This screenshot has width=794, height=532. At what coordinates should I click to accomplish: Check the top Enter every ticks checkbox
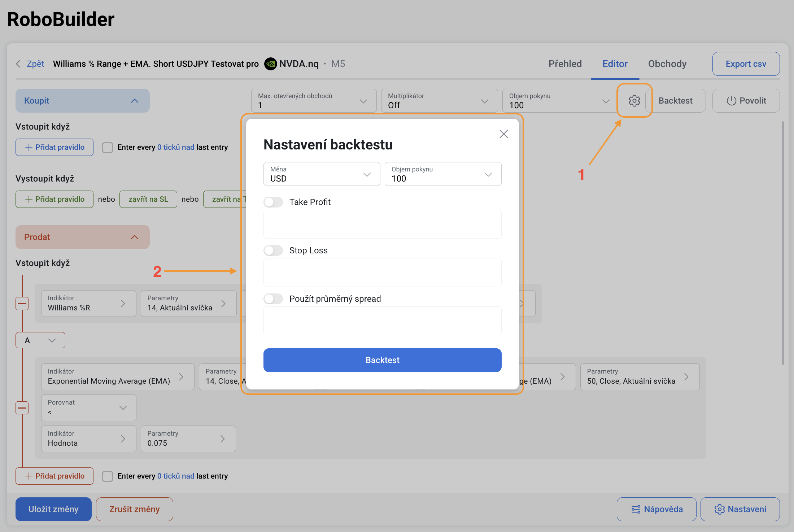point(108,147)
